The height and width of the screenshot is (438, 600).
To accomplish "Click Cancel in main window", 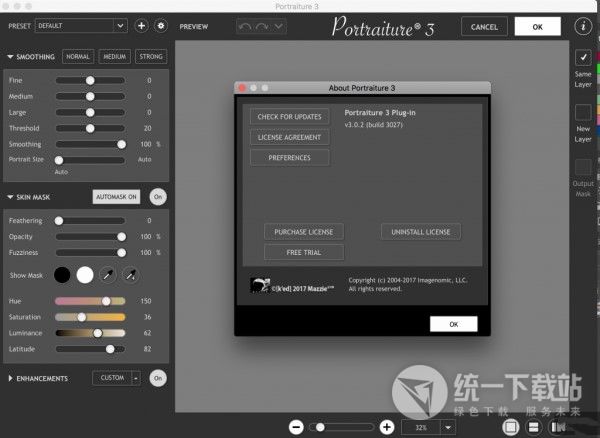I will (x=484, y=27).
